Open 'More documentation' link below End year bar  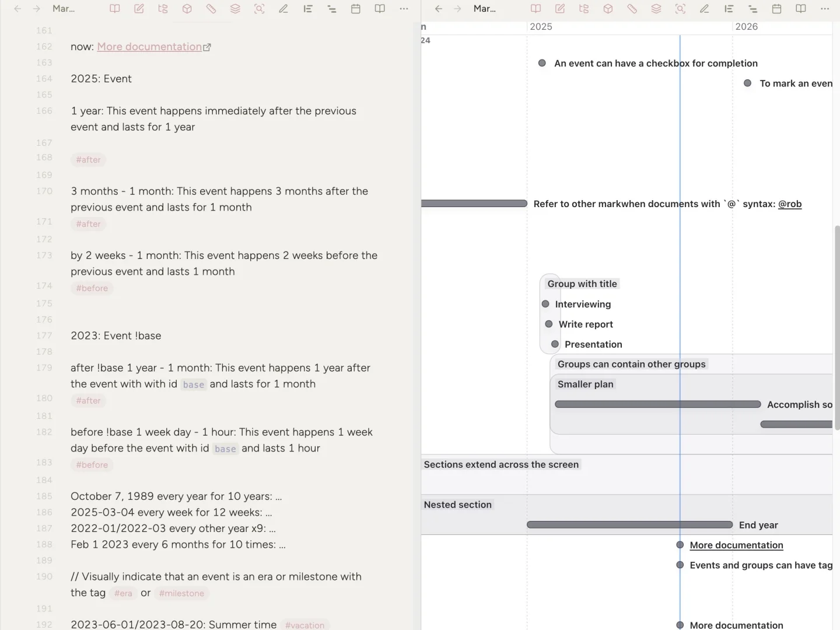[x=736, y=545]
